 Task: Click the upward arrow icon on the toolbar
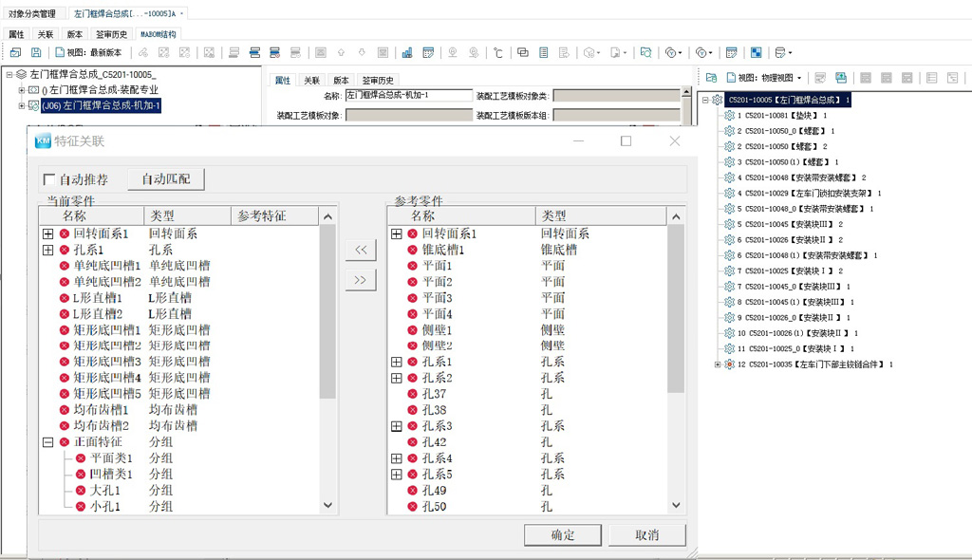pos(340,52)
